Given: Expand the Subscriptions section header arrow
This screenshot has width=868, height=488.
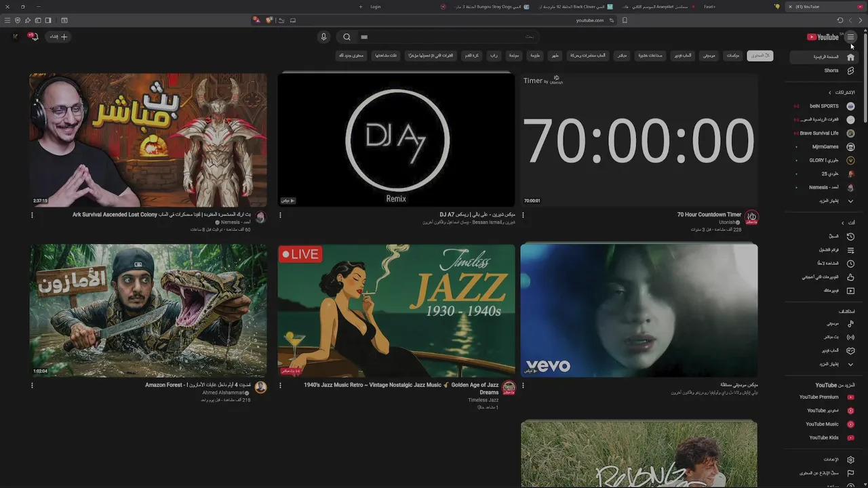Looking at the screenshot, I should 829,92.
